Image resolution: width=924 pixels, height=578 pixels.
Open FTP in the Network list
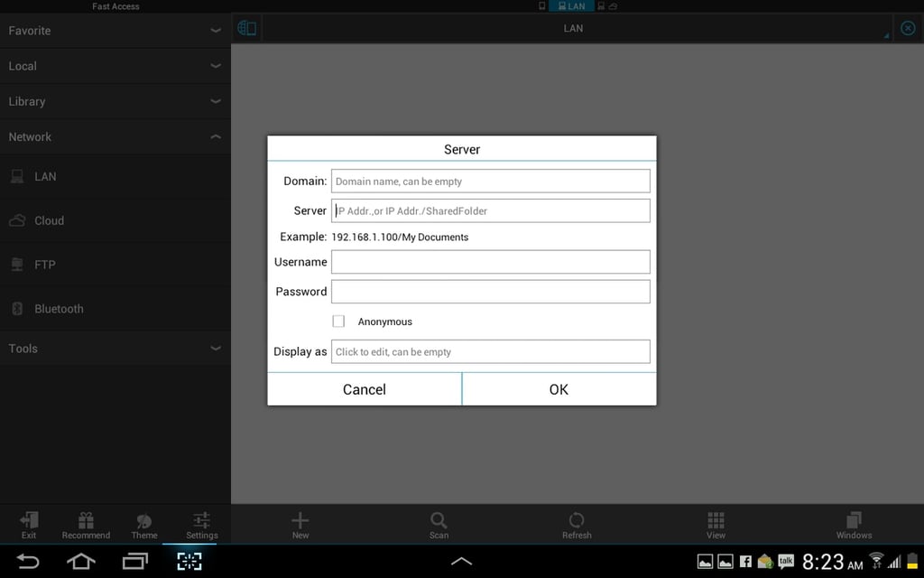coord(115,265)
